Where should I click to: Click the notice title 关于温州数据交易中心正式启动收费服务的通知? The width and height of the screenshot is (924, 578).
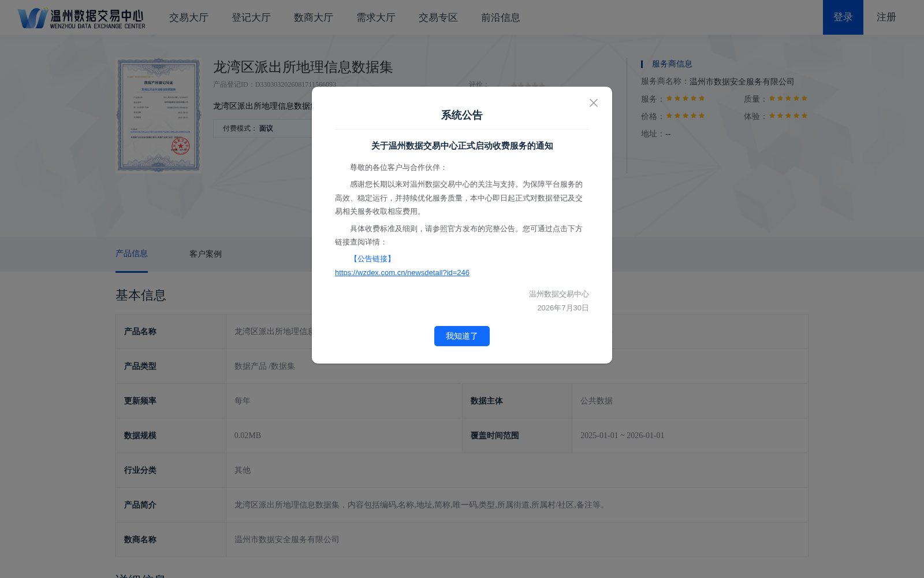click(x=462, y=146)
